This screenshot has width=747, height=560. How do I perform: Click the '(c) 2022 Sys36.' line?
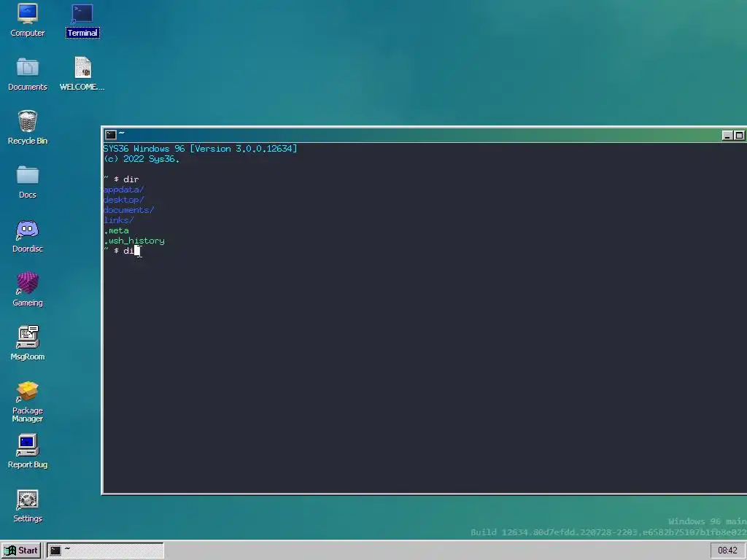(x=142, y=159)
